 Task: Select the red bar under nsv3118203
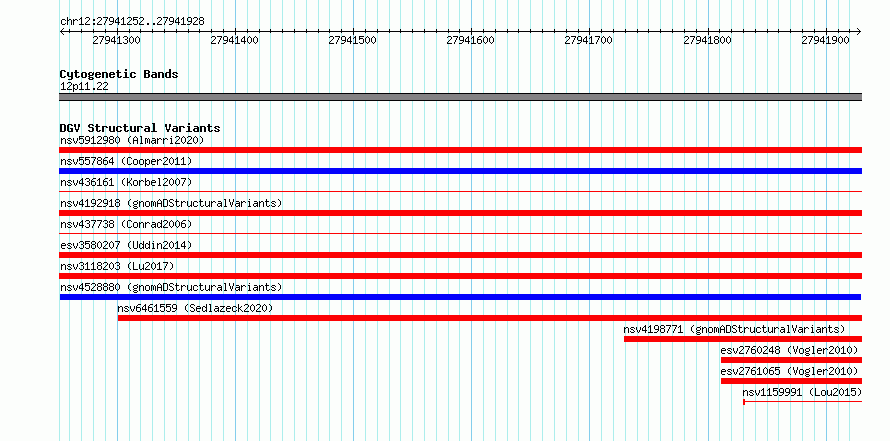(460, 276)
